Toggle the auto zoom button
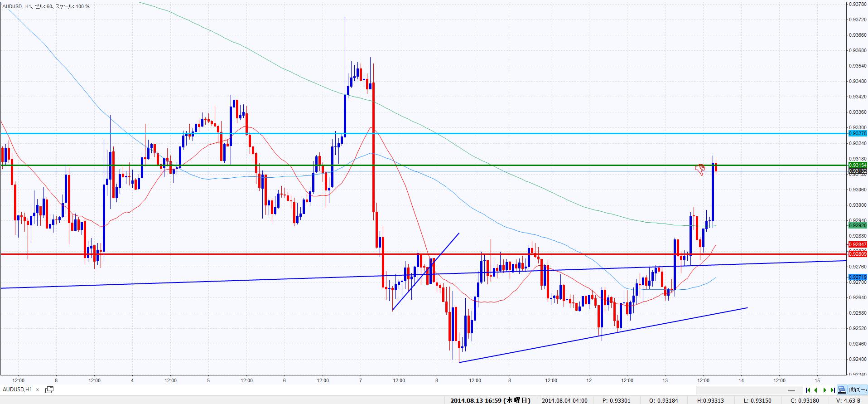The image size is (868, 404). pos(858,390)
